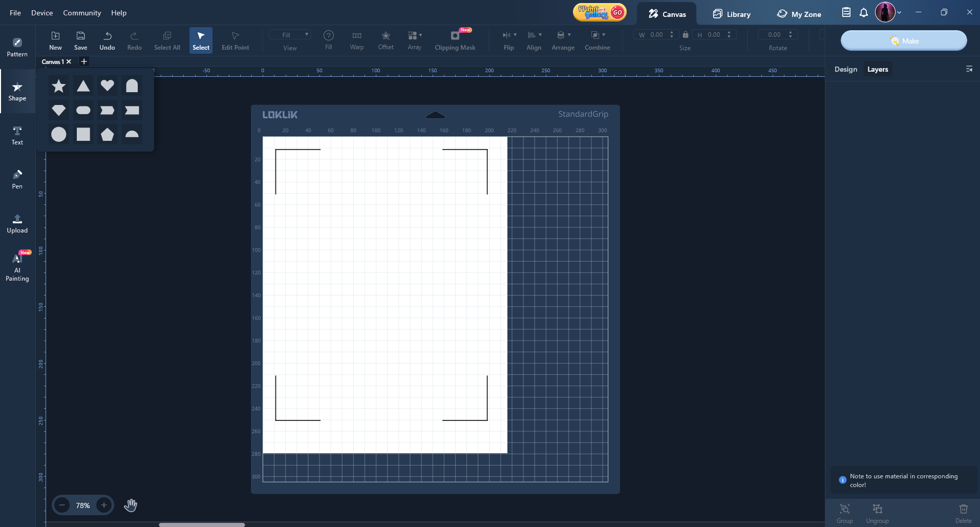Open the Community menu

[82, 13]
